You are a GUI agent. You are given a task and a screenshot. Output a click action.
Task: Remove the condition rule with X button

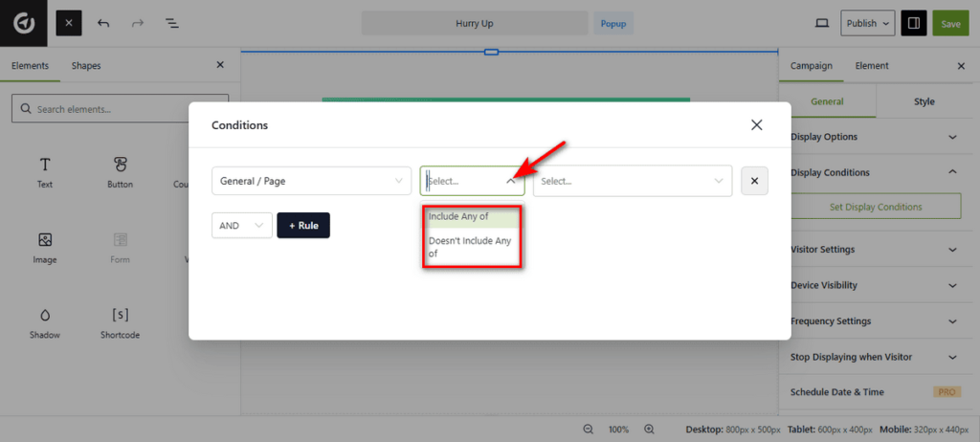click(x=754, y=181)
